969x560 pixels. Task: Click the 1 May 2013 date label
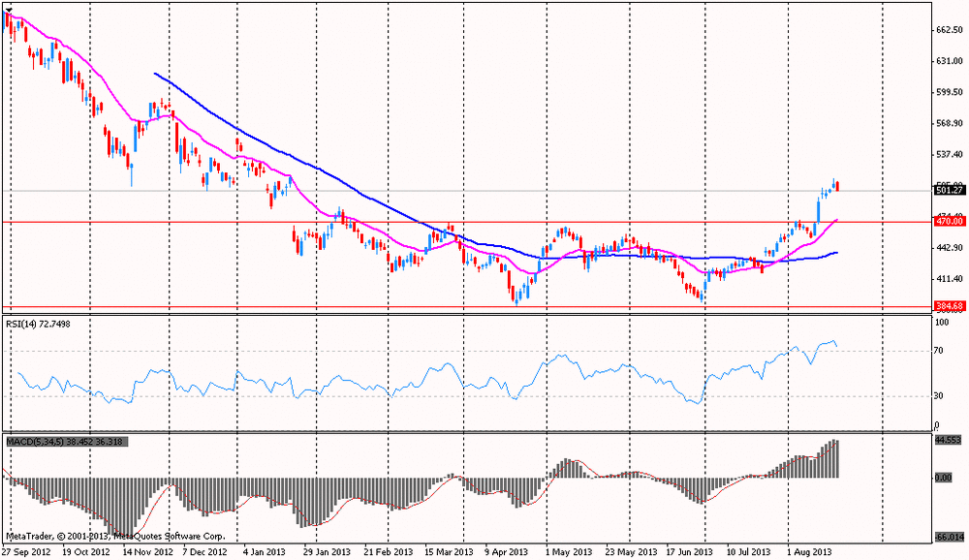(568, 551)
